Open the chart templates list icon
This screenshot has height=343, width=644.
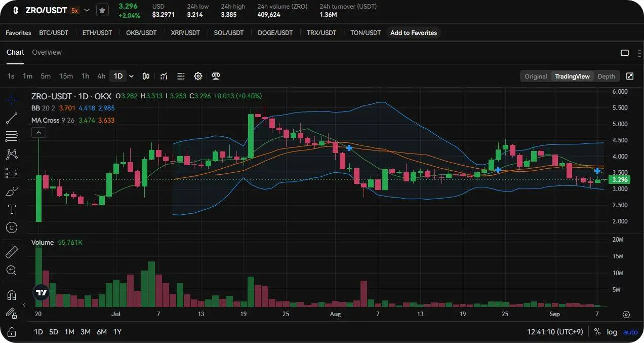181,76
